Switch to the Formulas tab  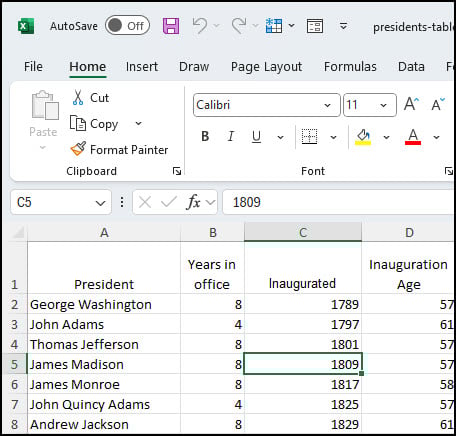350,67
